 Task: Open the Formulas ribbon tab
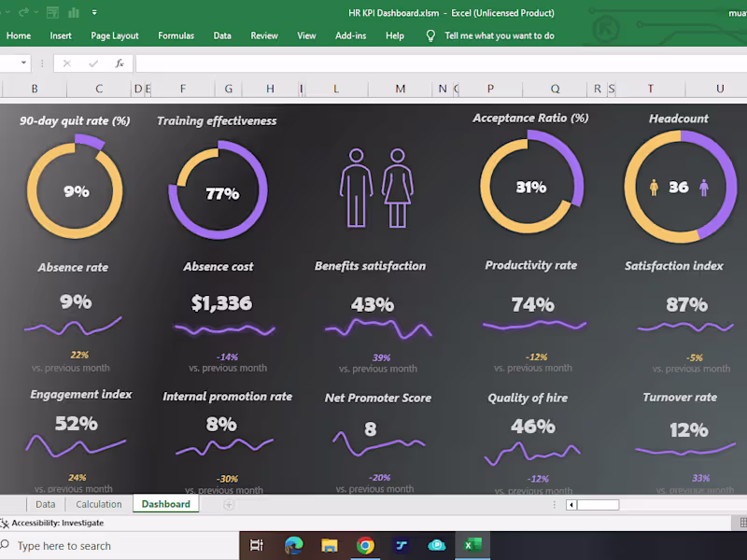pos(176,35)
